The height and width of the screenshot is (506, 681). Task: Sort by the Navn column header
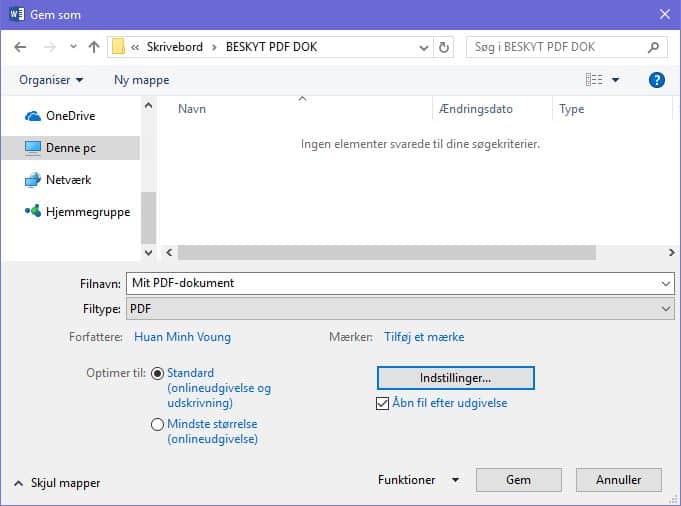tap(192, 109)
